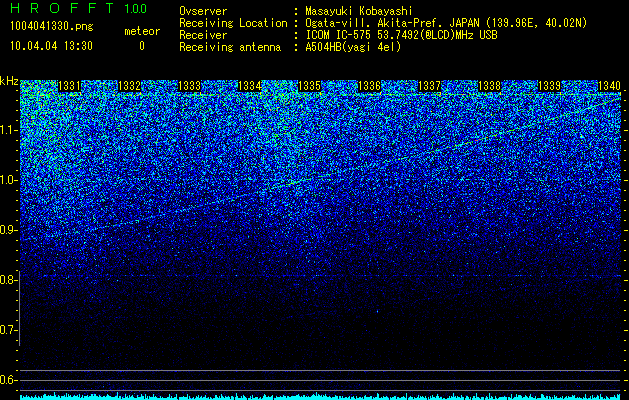Click the HROFFT 1.0.0 title text

[x=79, y=8]
